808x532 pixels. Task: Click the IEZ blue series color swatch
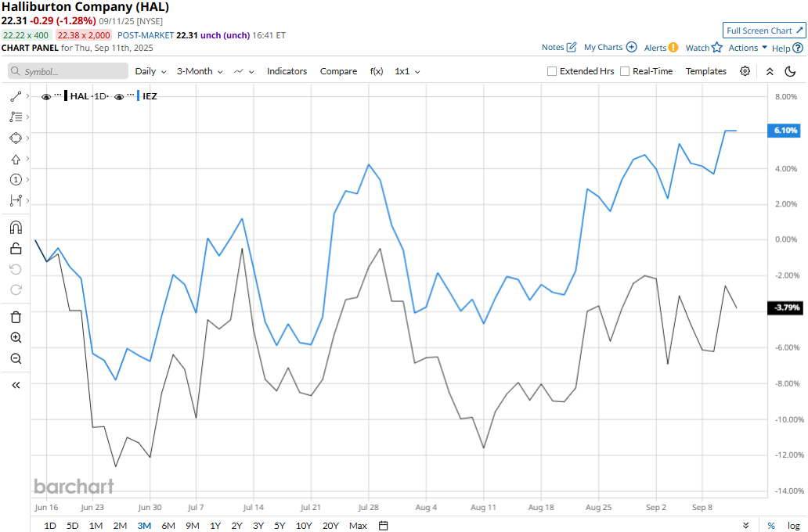(138, 96)
